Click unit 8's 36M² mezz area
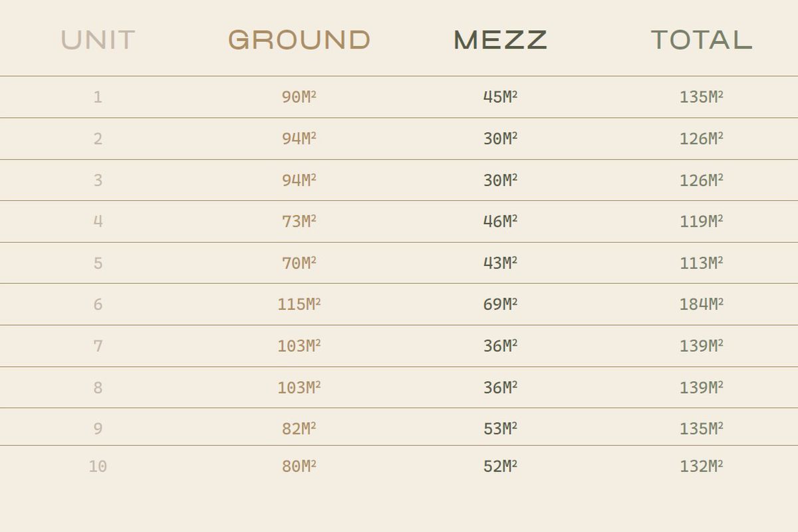Screen dimensions: 798x532 [500, 387]
